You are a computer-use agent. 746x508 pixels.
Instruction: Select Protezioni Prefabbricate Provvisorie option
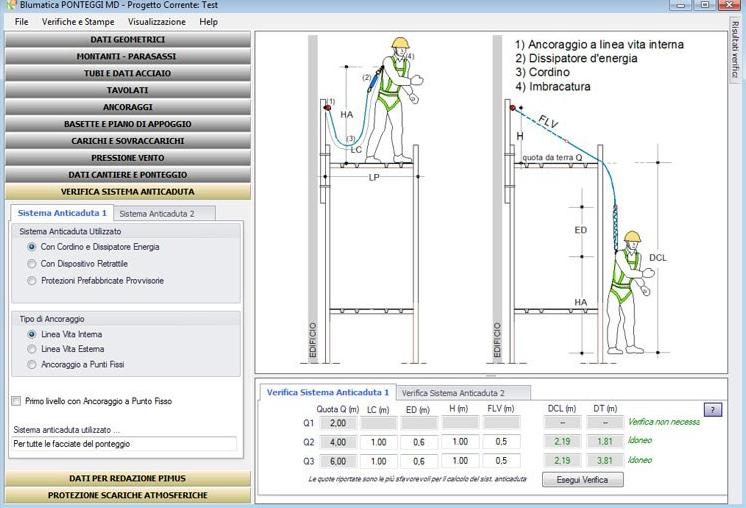[32, 281]
